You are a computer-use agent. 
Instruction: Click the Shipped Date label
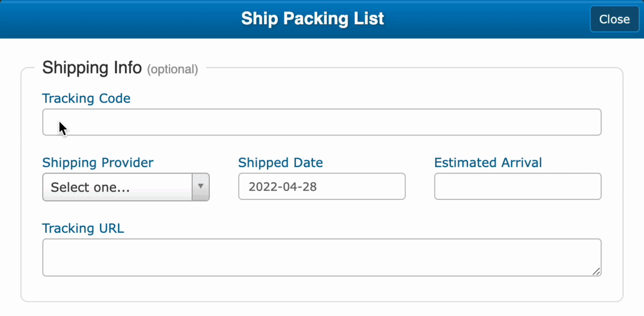(280, 162)
